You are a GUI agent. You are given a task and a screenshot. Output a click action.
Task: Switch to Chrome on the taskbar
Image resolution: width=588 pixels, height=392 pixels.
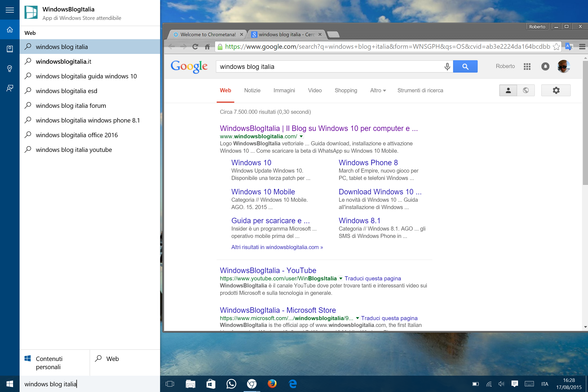tap(252, 384)
